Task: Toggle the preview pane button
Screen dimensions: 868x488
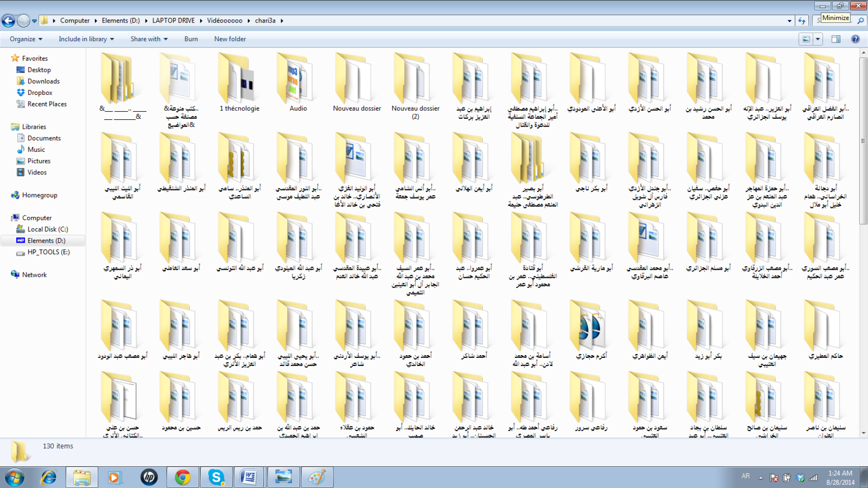Action: click(x=836, y=39)
